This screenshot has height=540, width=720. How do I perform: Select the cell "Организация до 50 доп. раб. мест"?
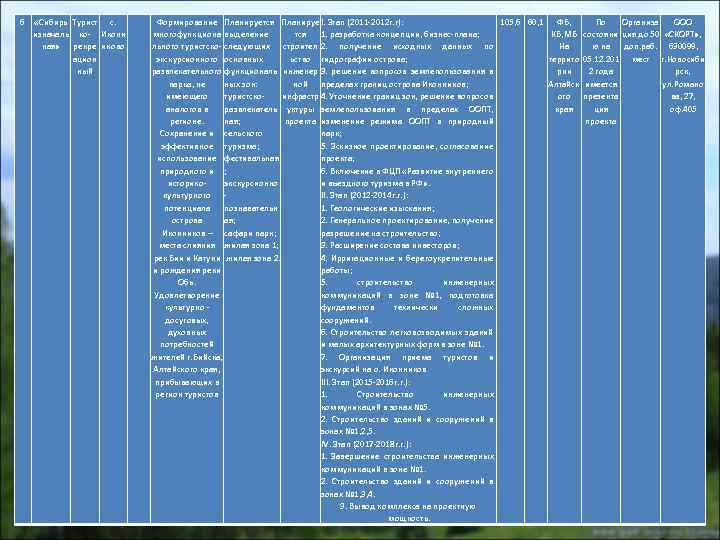tap(640, 41)
